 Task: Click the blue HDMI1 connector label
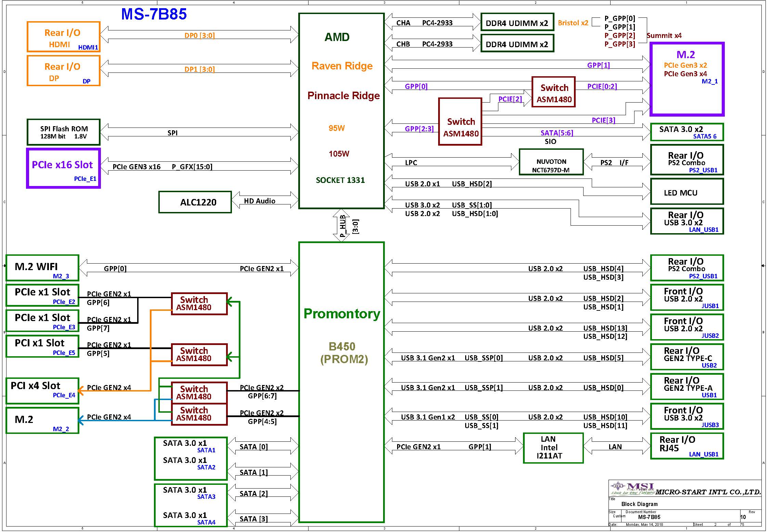pos(88,48)
